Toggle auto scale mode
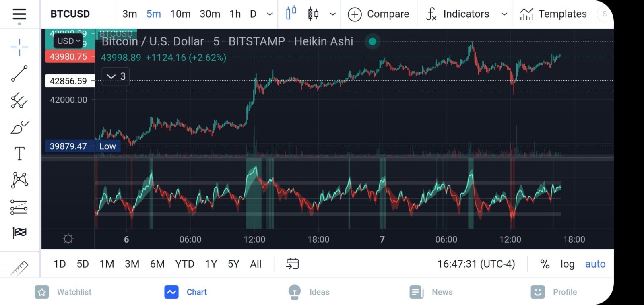The image size is (644, 305). click(595, 264)
